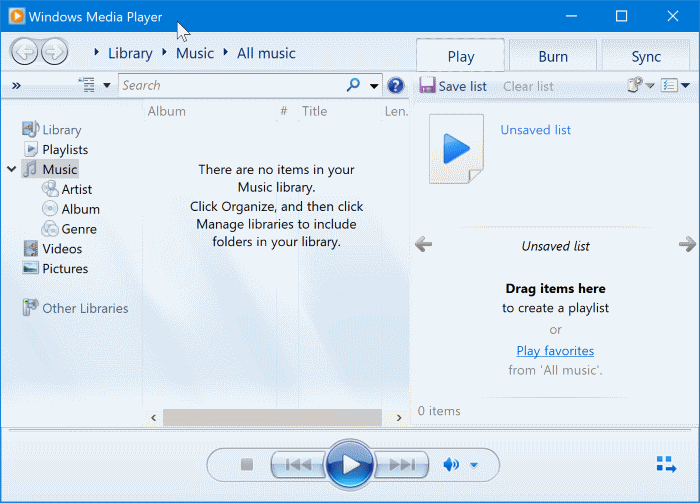Screen dimensions: 700x503
Task: Click the # column header
Action: click(x=284, y=111)
